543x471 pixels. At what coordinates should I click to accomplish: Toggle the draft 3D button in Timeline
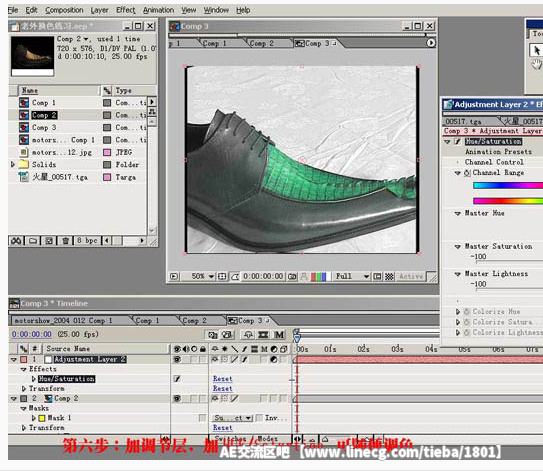coord(226,335)
